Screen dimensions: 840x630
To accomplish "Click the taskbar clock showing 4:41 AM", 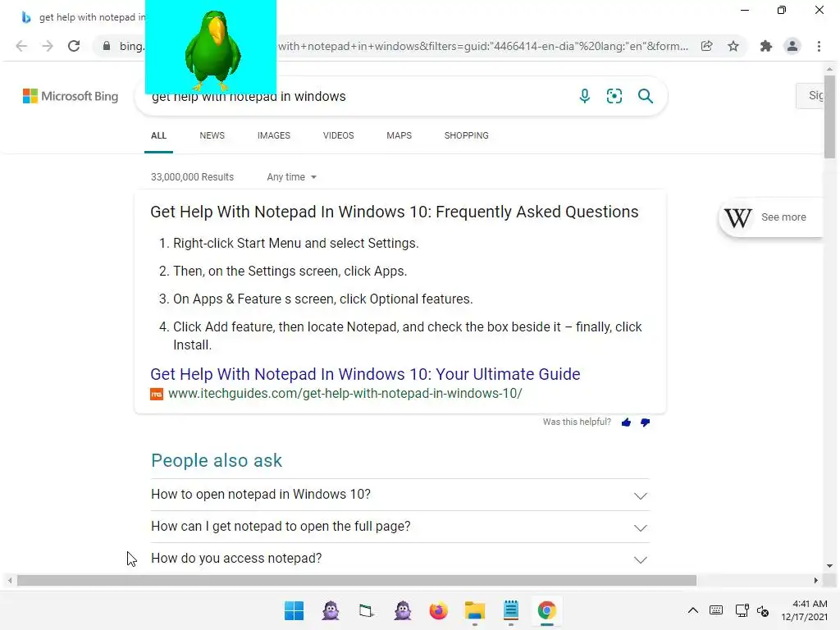I will pos(804,610).
